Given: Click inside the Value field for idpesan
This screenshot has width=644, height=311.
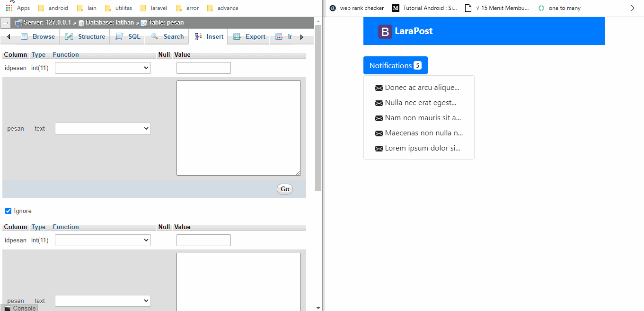Looking at the screenshot, I should coord(203,68).
